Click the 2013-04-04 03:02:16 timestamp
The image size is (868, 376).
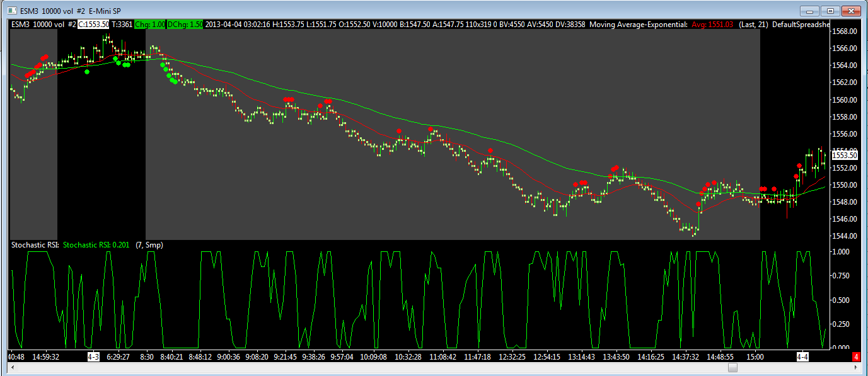point(238,24)
